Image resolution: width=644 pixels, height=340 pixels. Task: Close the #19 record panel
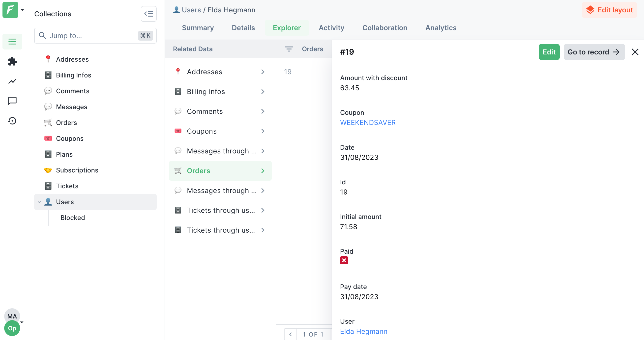[x=635, y=52]
